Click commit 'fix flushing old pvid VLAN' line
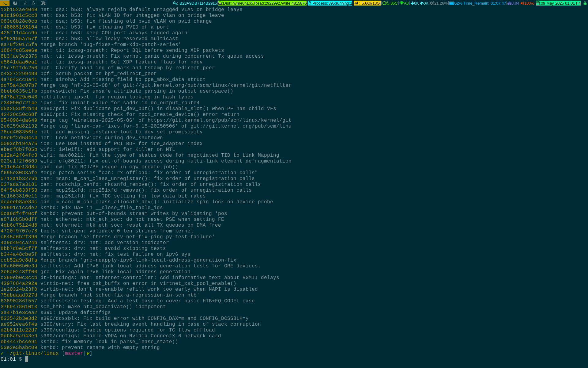The image size is (588, 368). point(106,21)
